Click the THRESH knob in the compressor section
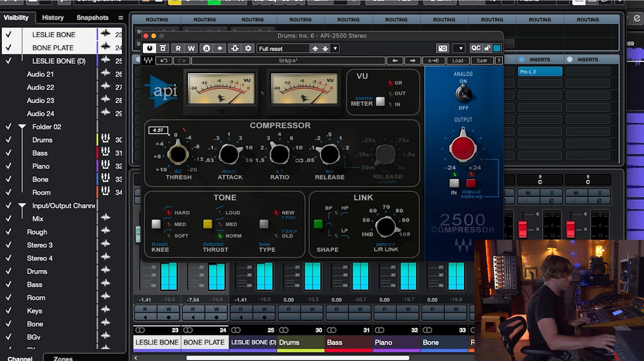The height and width of the screenshot is (361, 644). coord(178,154)
